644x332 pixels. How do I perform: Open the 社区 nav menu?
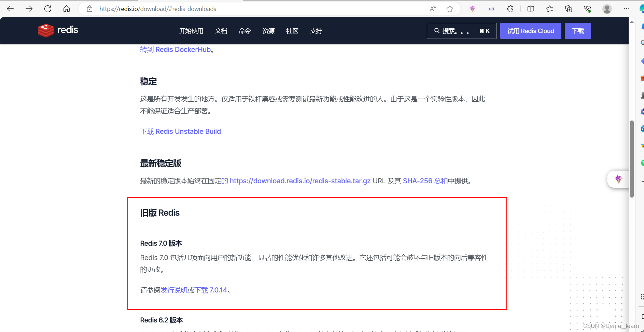pos(292,31)
